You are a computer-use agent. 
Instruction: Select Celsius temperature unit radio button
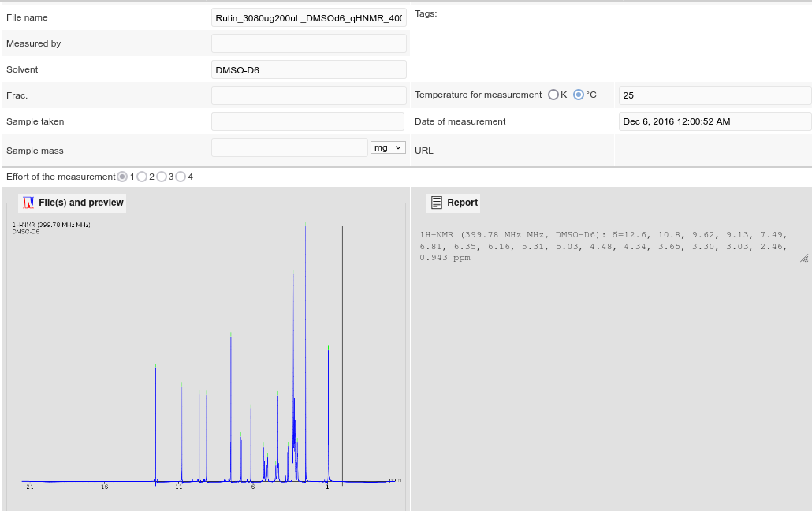[x=579, y=95]
